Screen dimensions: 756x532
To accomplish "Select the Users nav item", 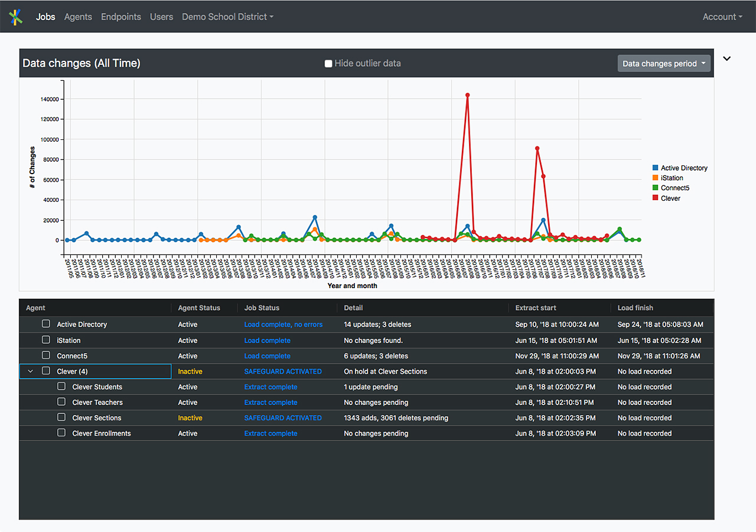I will 161,17.
